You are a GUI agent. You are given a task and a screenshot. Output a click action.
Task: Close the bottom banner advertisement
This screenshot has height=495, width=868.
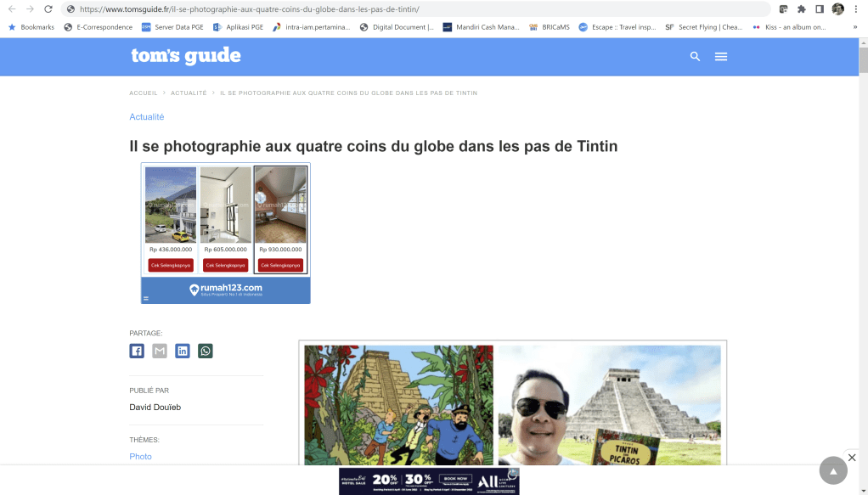852,457
